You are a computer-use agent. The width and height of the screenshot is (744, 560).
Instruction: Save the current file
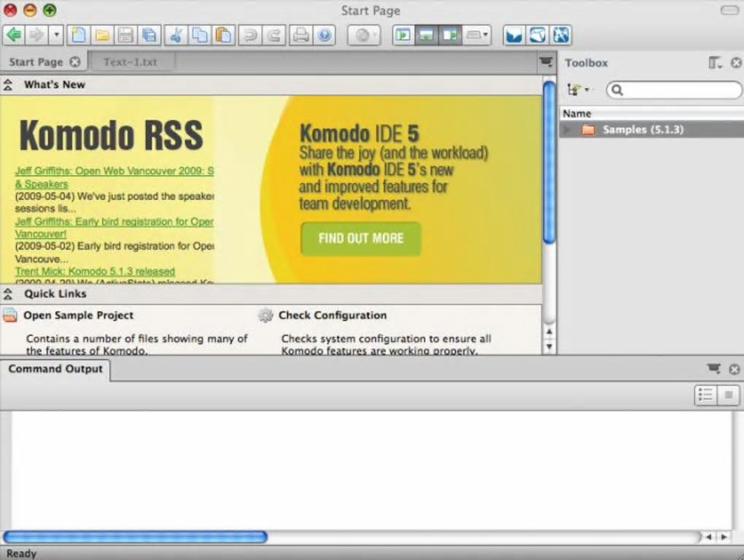(125, 35)
